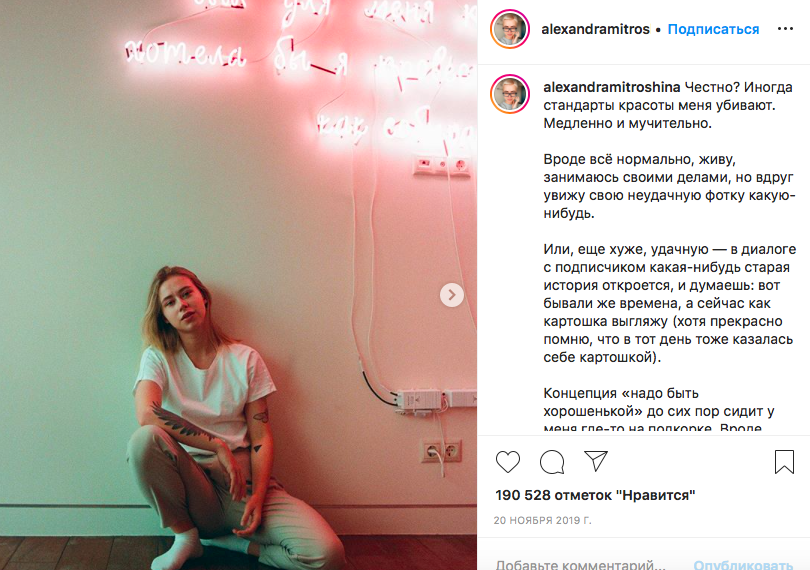Open the three-dot options menu

(x=785, y=29)
